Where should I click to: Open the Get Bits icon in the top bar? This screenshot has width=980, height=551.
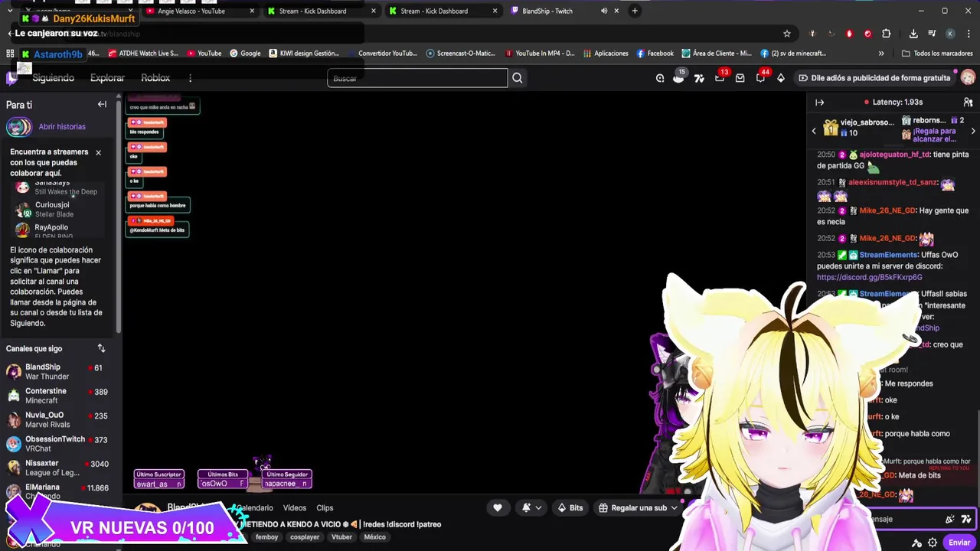[781, 78]
